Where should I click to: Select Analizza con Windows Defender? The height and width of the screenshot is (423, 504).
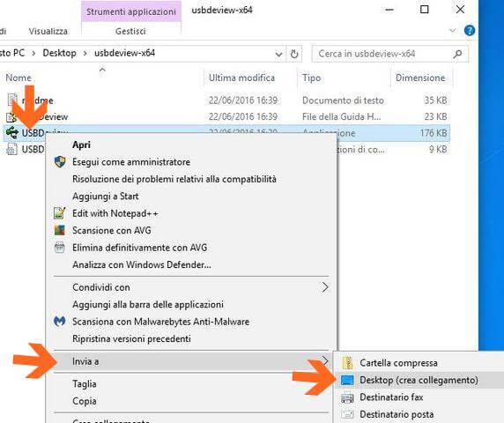point(142,264)
